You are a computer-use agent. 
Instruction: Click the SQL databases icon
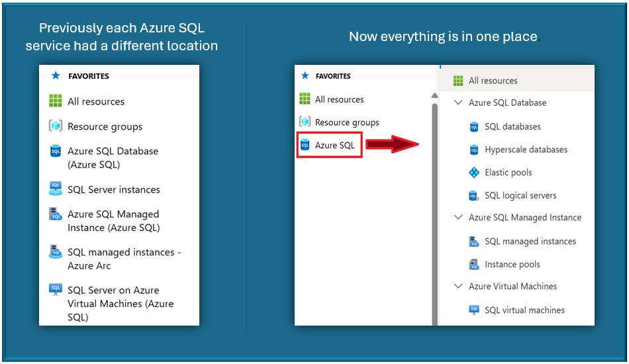click(473, 126)
